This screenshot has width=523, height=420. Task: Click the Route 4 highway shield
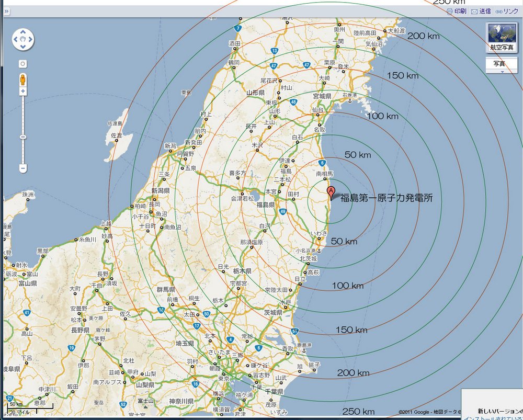point(230,340)
